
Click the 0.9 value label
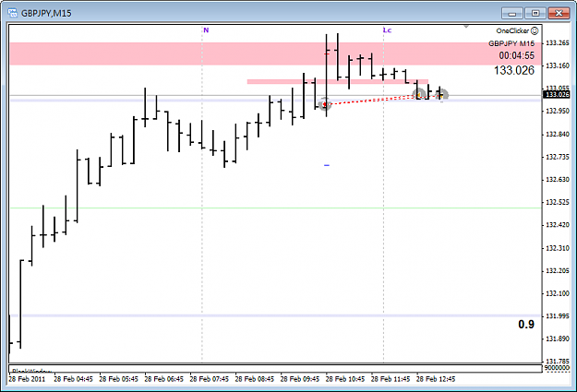point(526,325)
